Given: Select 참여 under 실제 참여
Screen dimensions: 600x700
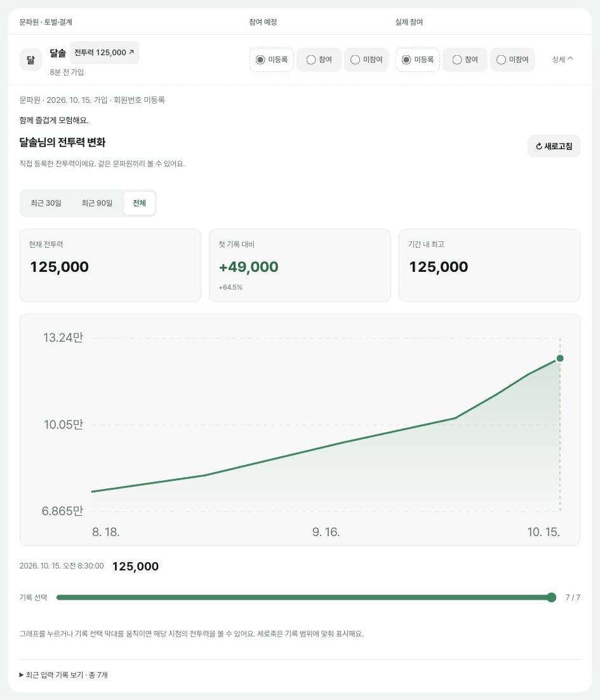Looking at the screenshot, I should click(465, 60).
